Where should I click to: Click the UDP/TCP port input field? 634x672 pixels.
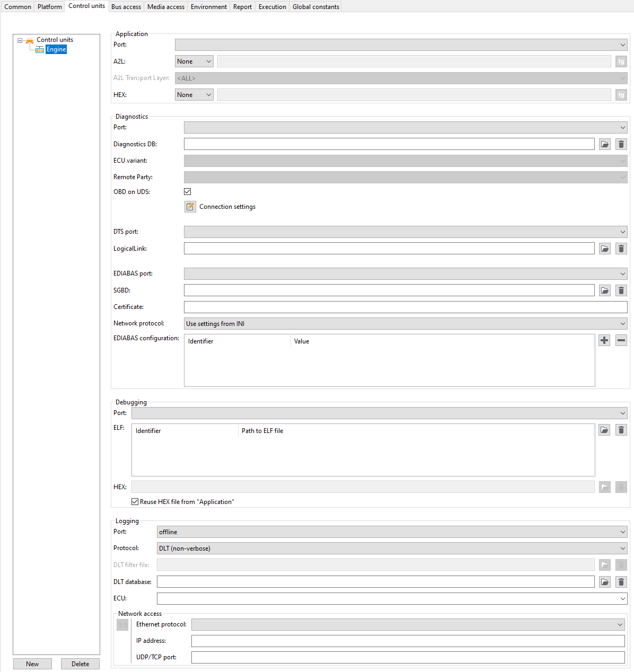point(408,657)
